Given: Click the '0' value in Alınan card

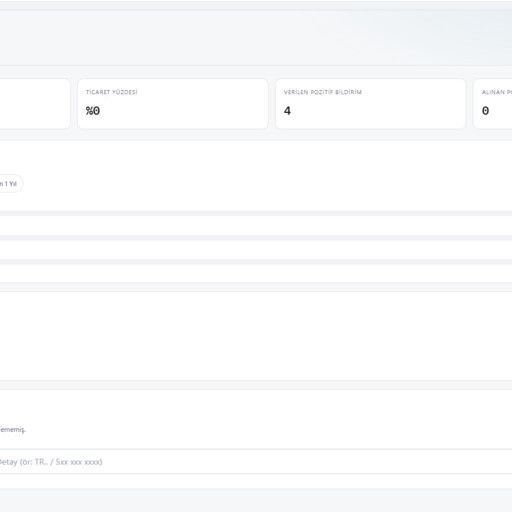Looking at the screenshot, I should click(485, 111).
